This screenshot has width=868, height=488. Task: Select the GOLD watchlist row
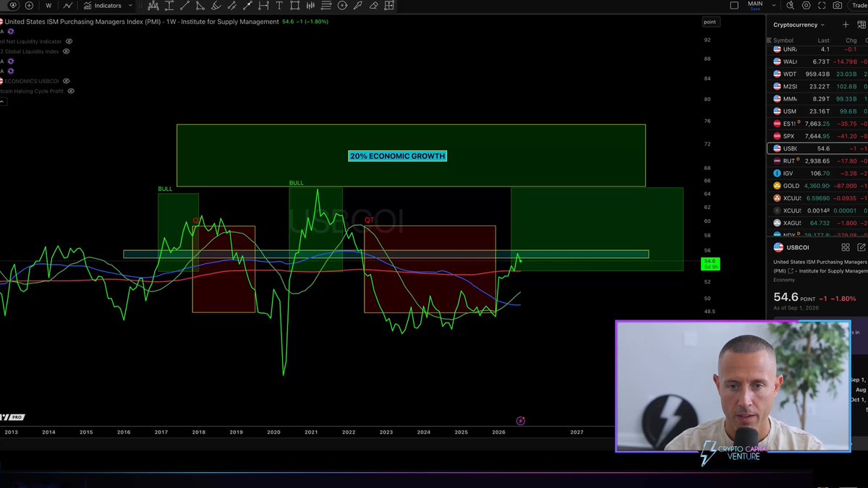[x=817, y=186]
